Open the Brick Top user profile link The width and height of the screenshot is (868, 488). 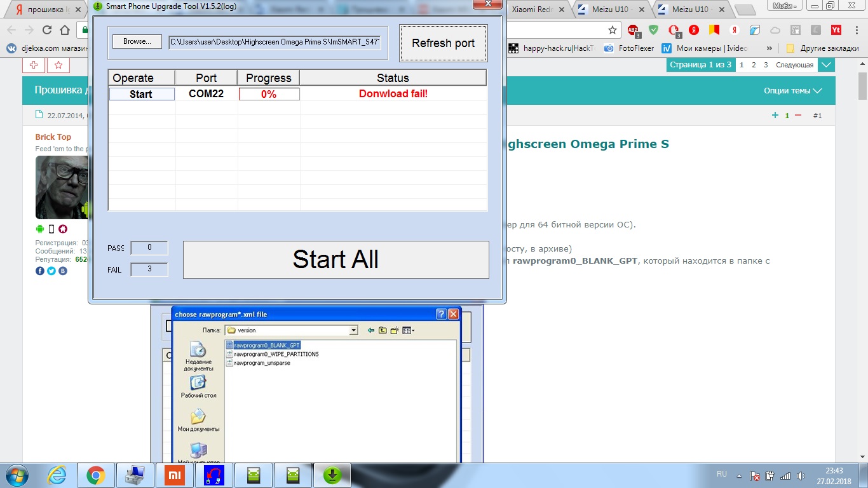(53, 137)
